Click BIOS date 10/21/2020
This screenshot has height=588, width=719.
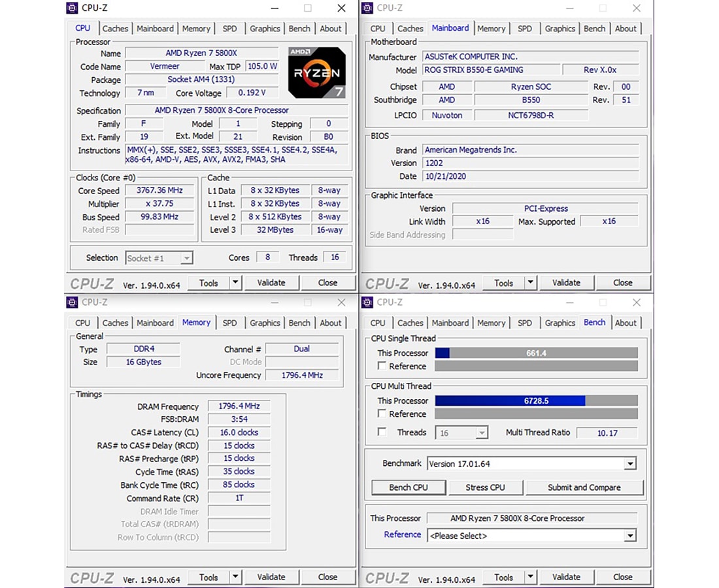point(530,176)
